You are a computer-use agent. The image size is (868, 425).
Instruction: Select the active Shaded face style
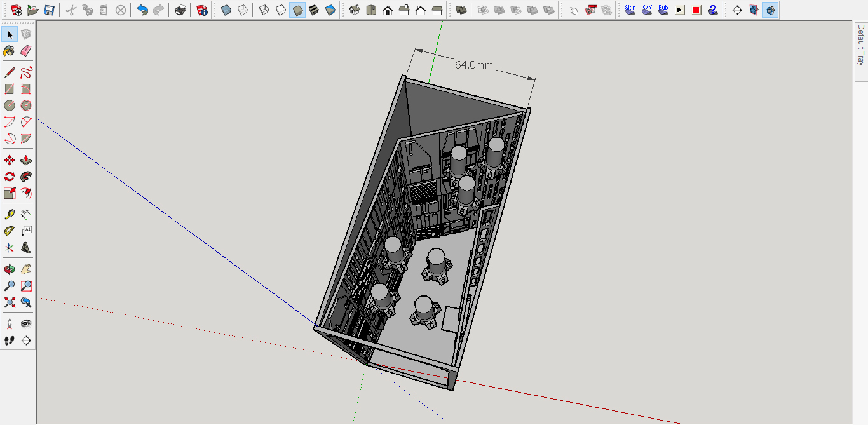tap(297, 10)
